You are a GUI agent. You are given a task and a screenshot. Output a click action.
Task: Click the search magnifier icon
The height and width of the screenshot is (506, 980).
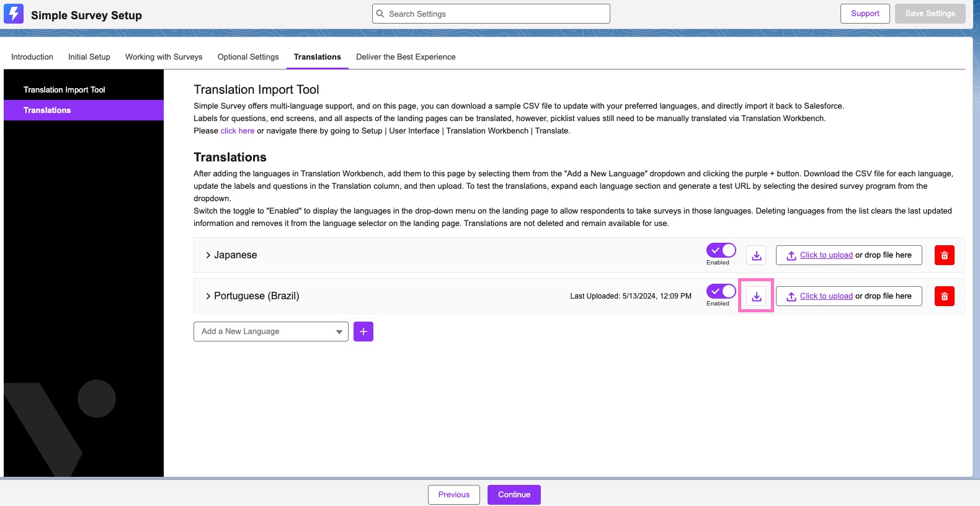tap(380, 14)
